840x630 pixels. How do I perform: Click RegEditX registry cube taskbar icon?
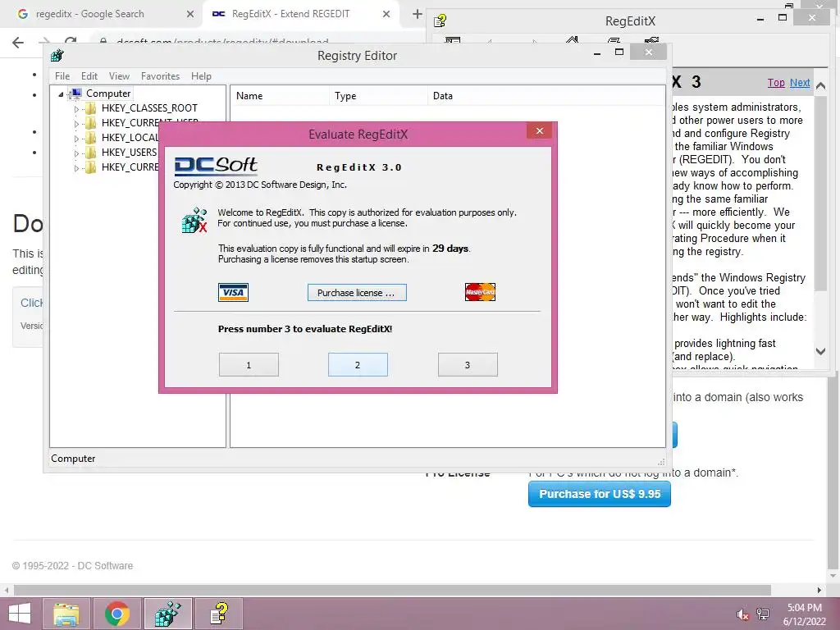point(167,614)
